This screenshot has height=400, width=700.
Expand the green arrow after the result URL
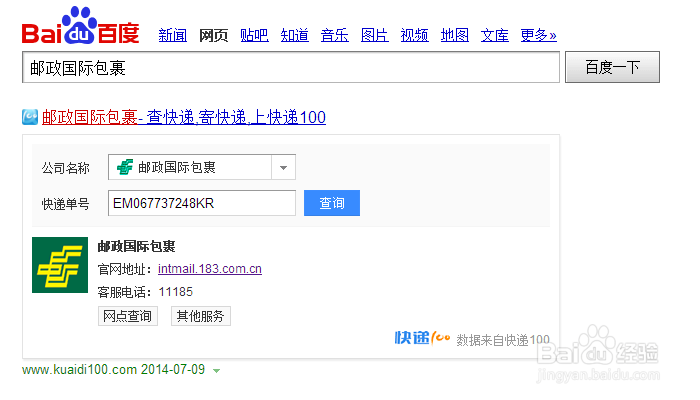pyautogui.click(x=217, y=371)
